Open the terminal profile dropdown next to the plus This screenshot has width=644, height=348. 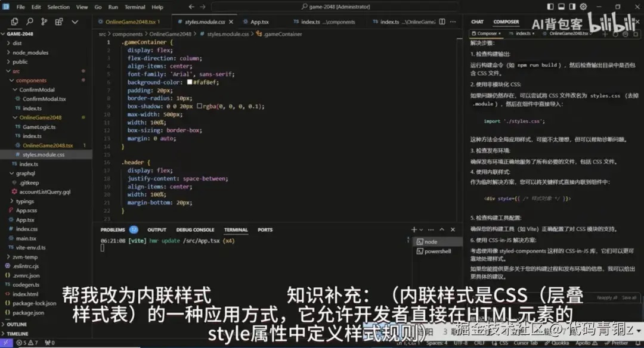tap(421, 229)
